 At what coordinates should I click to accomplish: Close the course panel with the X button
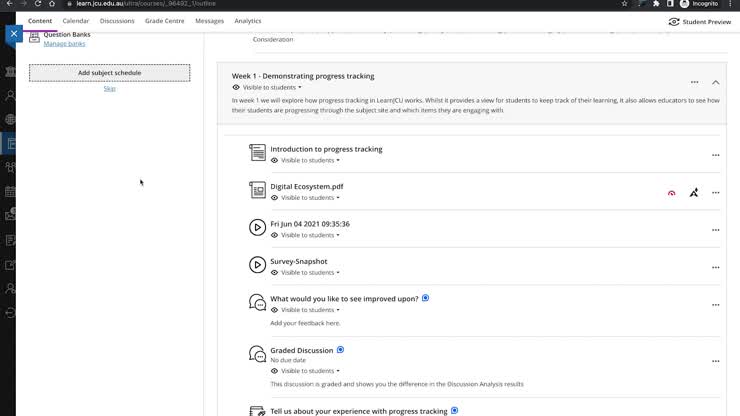click(x=14, y=34)
